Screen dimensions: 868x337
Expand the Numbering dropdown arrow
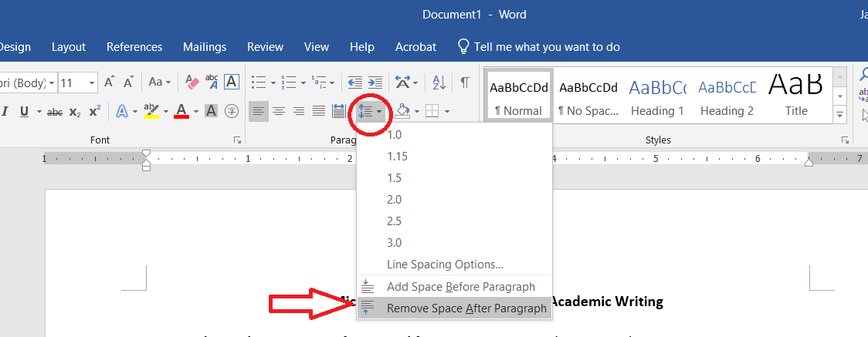[303, 83]
